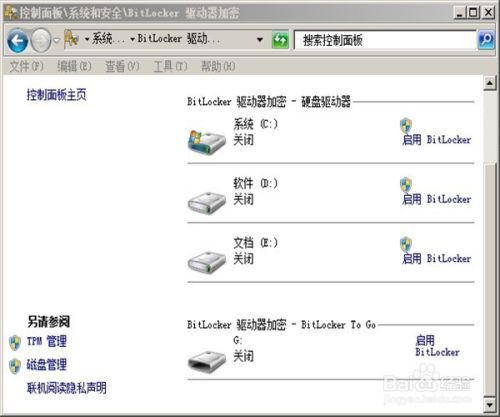Minimize the BitLocker window
Viewport: 500px width, 417px height.
point(460,13)
